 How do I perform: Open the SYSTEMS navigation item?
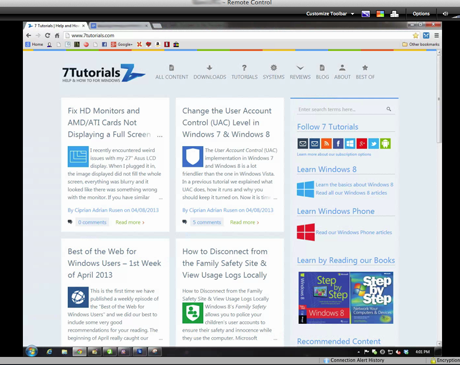click(x=273, y=72)
